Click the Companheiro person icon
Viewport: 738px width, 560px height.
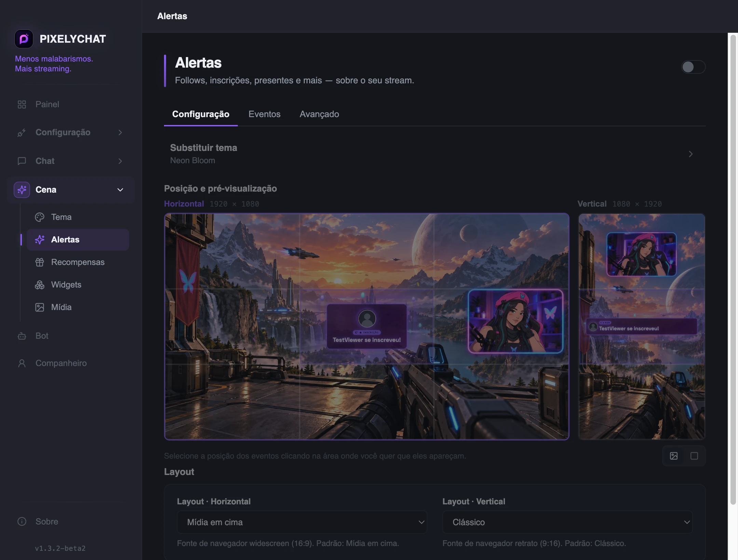click(x=22, y=363)
